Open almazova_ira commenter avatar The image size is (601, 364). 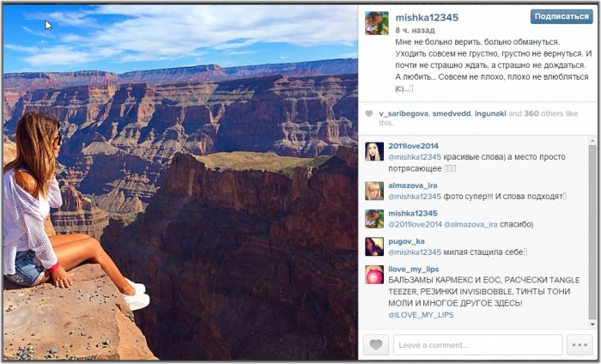[374, 191]
